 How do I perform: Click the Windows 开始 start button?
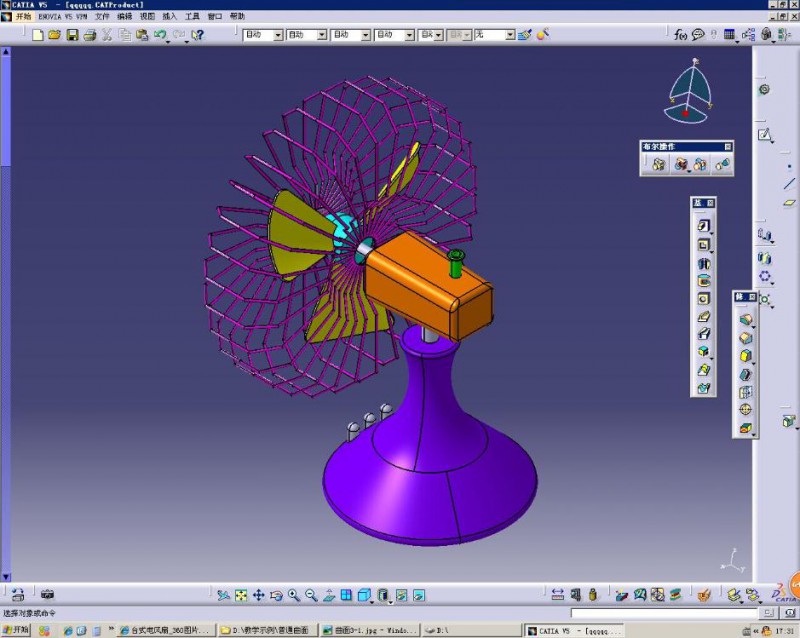click(17, 630)
